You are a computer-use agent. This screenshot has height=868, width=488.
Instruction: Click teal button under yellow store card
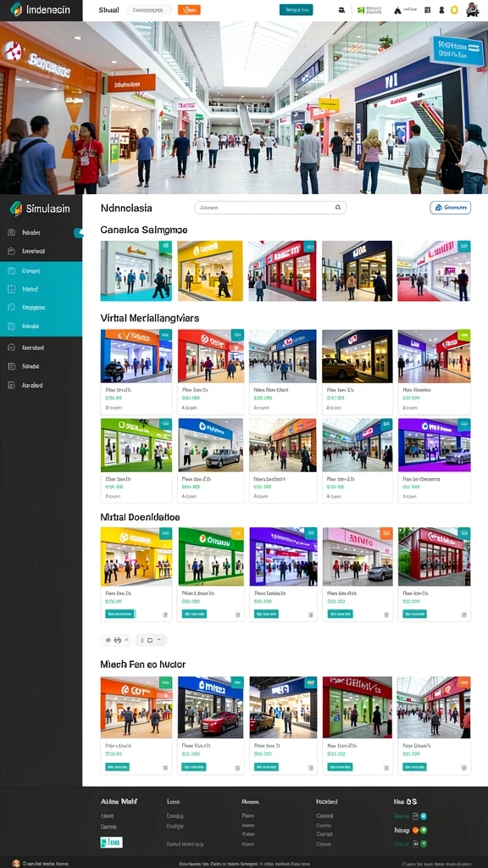[120, 614]
